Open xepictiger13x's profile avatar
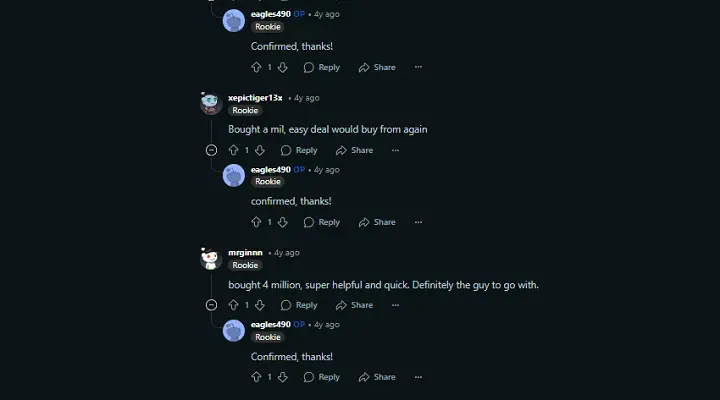The image size is (720, 400). click(x=211, y=103)
